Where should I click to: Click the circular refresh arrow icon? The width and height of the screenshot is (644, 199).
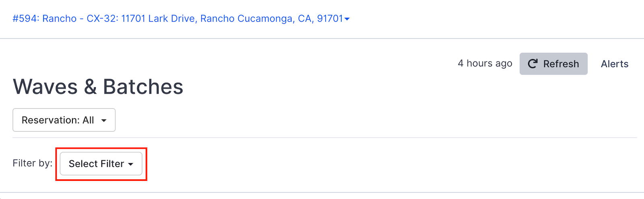[533, 64]
